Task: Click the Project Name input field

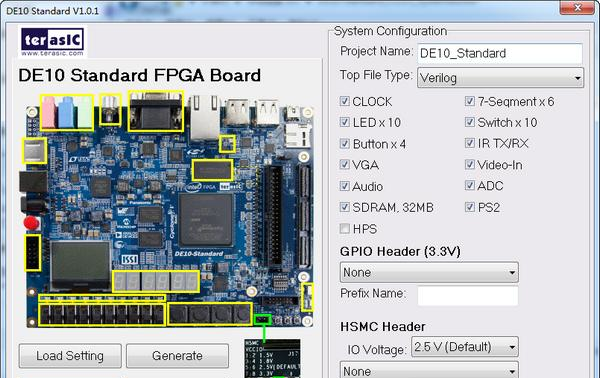Action: click(x=501, y=54)
